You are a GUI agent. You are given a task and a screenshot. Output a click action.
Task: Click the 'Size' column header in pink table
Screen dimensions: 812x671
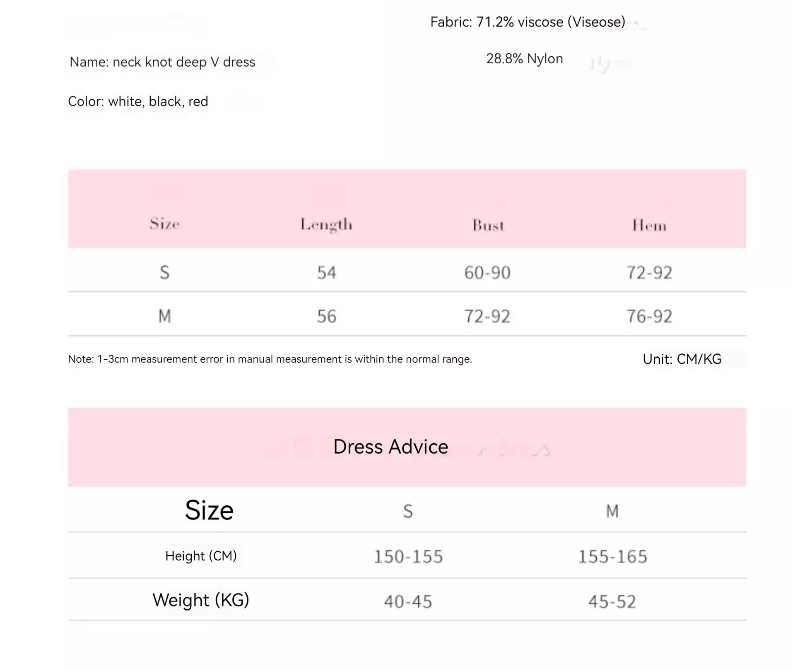click(x=164, y=224)
